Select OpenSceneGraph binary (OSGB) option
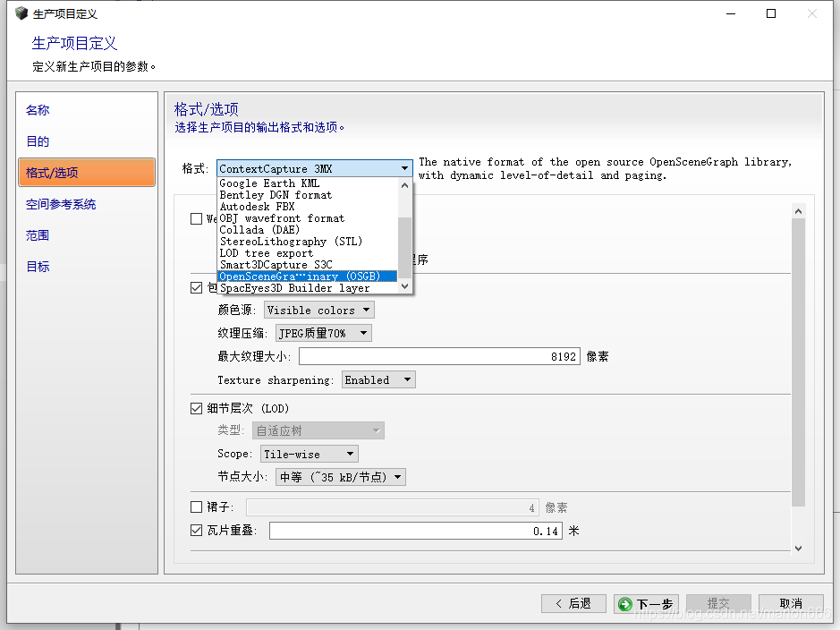Image resolution: width=840 pixels, height=630 pixels. click(308, 277)
